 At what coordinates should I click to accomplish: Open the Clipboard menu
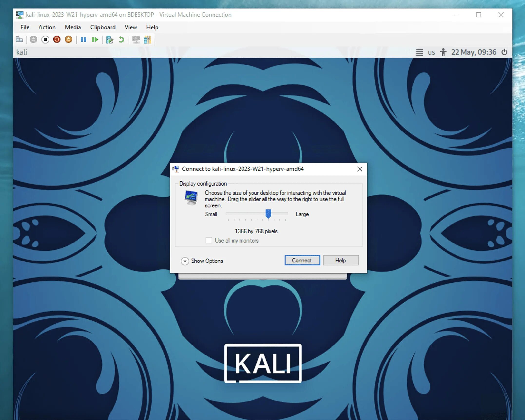pos(103,27)
